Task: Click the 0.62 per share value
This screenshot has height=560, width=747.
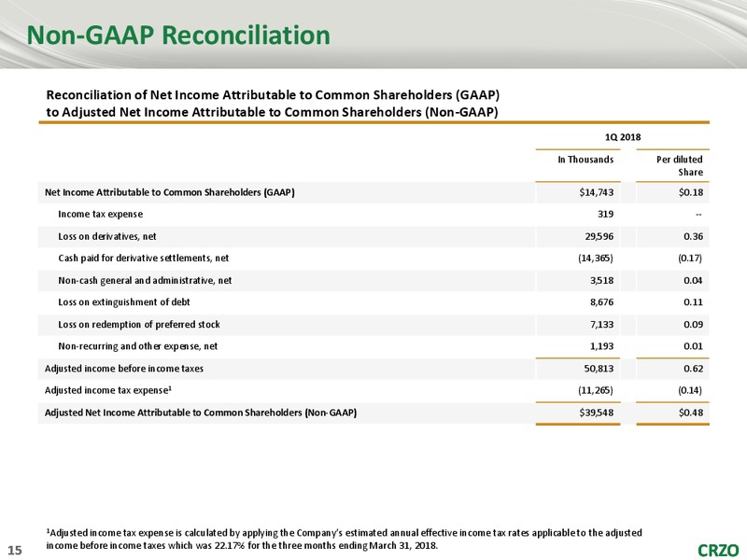Action: 693,369
